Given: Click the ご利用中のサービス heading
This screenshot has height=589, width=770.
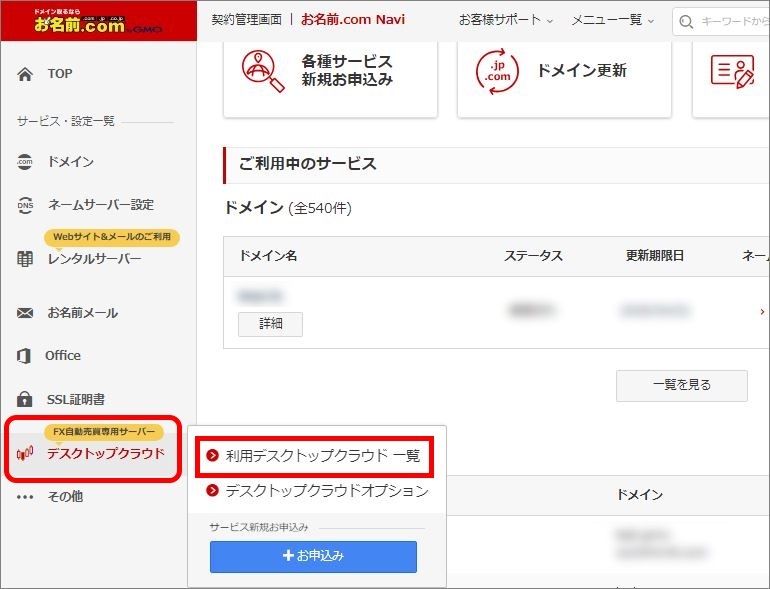Looking at the screenshot, I should coord(308,164).
